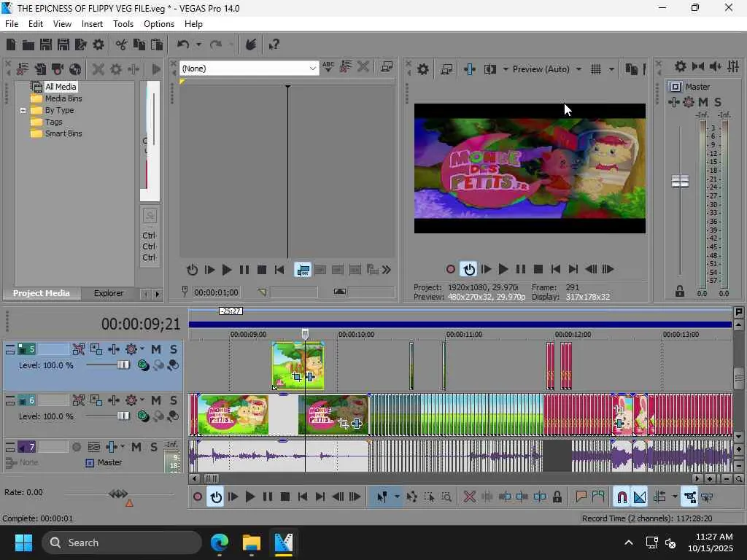The image size is (747, 560).
Task: Click the Lock event padlock icon
Action: point(557,497)
